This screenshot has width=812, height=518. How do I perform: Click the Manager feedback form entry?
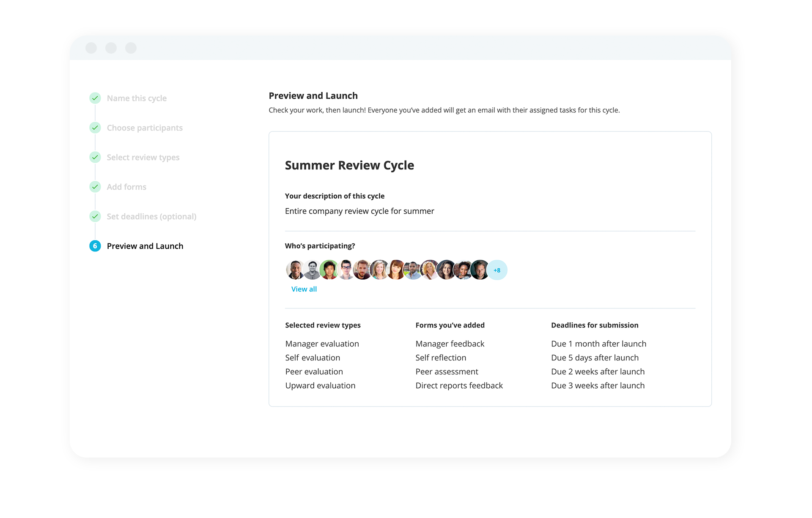pyautogui.click(x=450, y=344)
